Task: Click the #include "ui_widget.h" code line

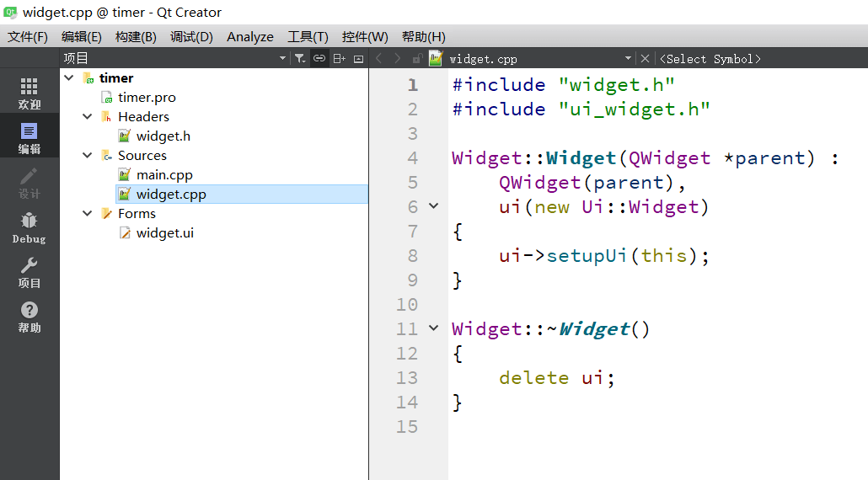Action: (x=581, y=109)
